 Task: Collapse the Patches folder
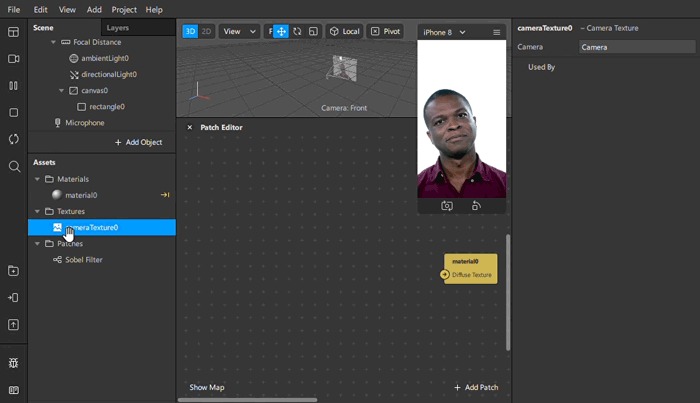[37, 244]
